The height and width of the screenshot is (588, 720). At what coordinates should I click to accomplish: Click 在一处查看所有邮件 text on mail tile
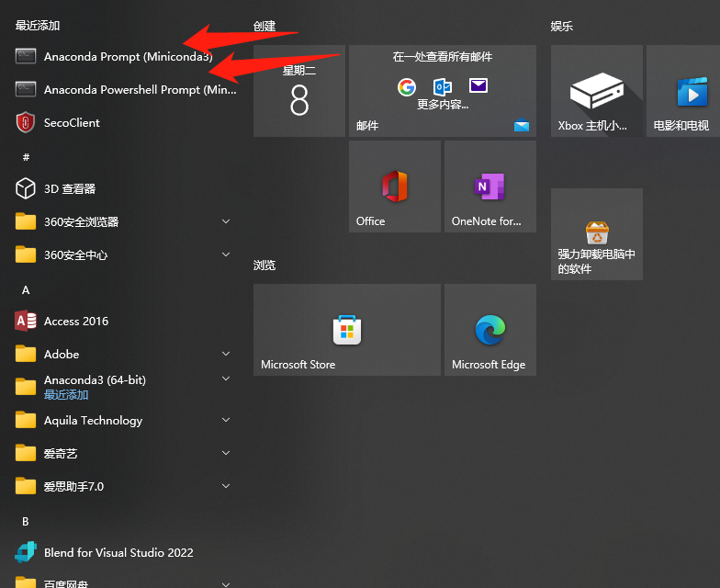pyautogui.click(x=443, y=57)
